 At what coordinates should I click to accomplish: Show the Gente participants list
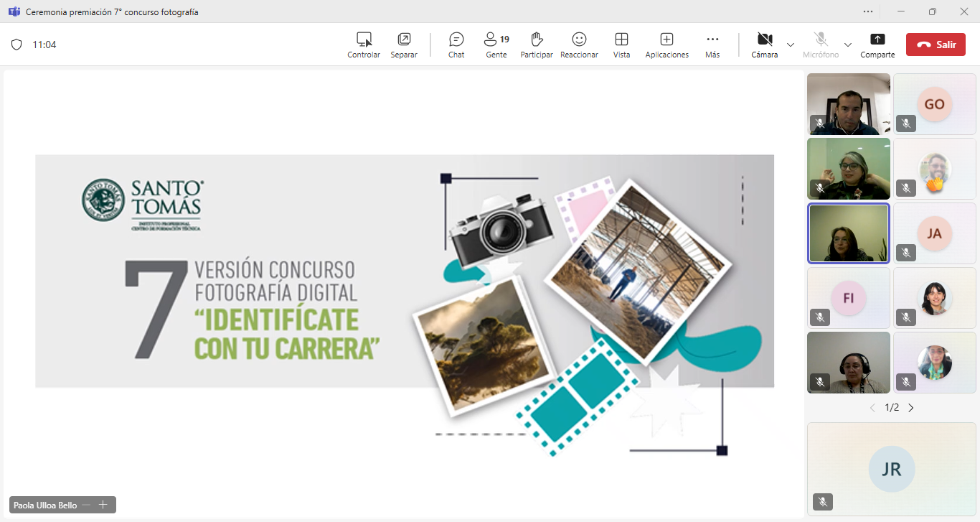[x=496, y=45]
